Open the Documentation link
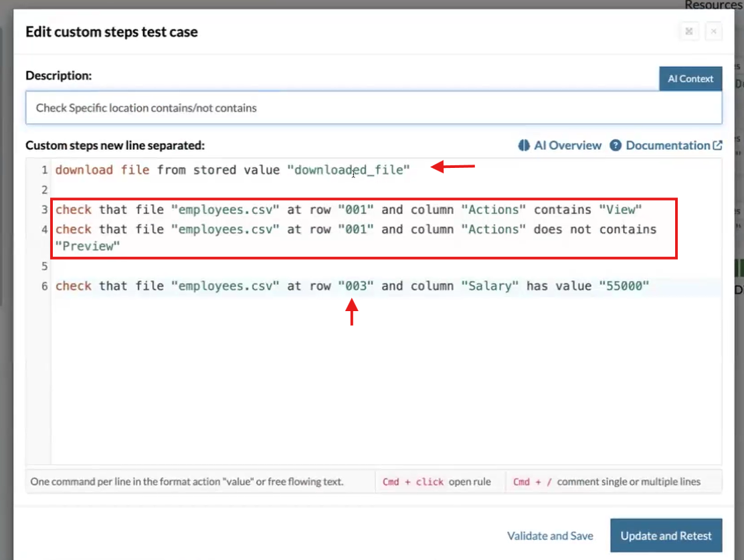 [666, 145]
